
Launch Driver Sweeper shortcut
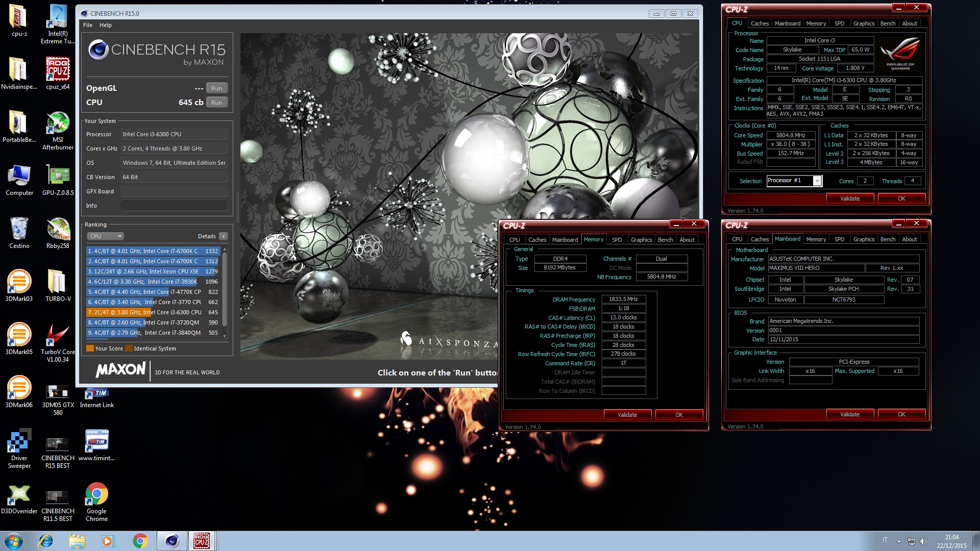[x=19, y=449]
